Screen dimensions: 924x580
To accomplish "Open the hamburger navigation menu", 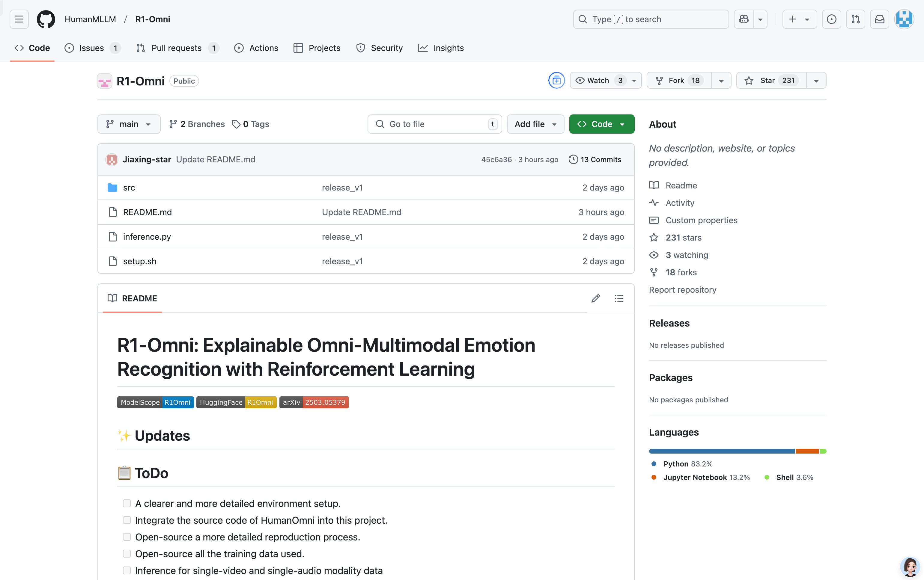I will coord(19,19).
